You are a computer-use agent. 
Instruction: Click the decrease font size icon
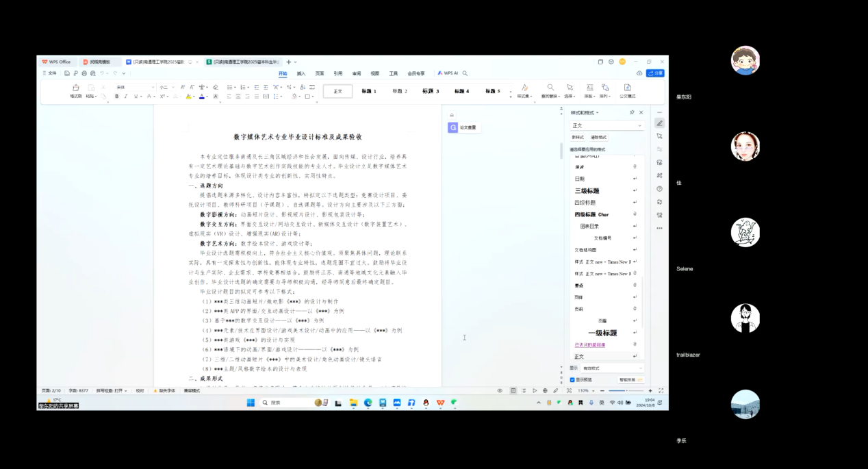tap(192, 88)
